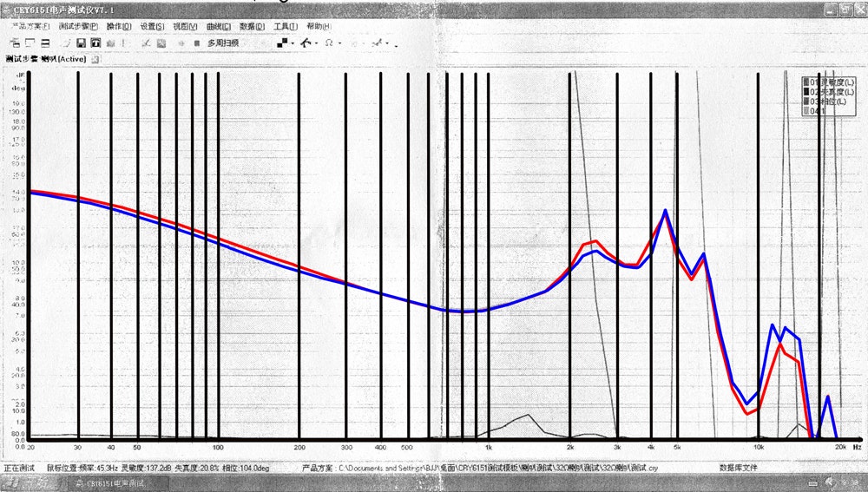Click the small icon beside 测试步骤 喇叭(Active)
Image resolution: width=868 pixels, height=492 pixels.
tap(95, 60)
